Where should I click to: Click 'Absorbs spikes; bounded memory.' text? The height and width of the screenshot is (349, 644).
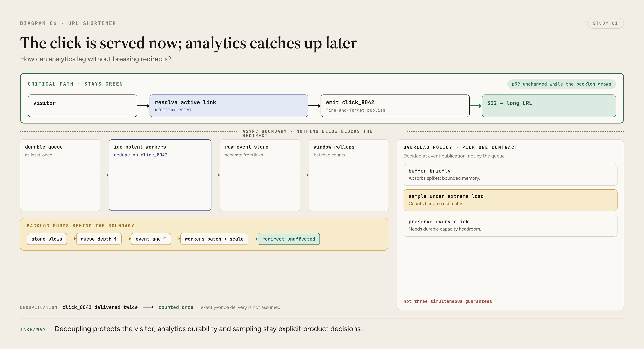[444, 178]
